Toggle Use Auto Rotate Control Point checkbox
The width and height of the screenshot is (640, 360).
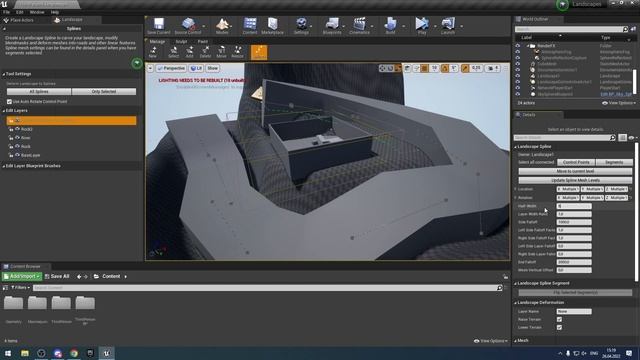coord(9,102)
